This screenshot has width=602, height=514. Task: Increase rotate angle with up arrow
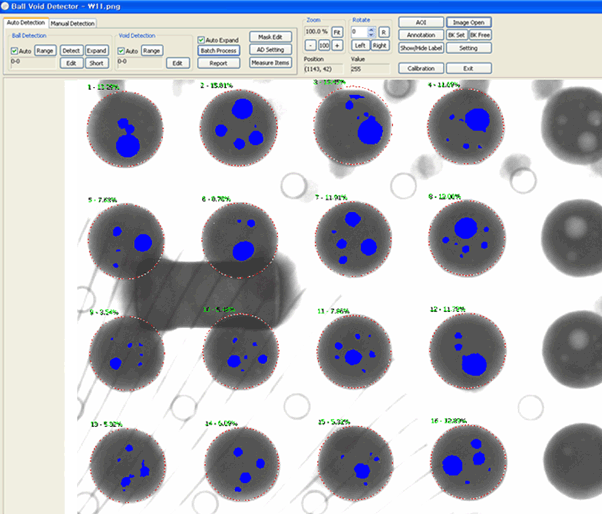(x=371, y=30)
